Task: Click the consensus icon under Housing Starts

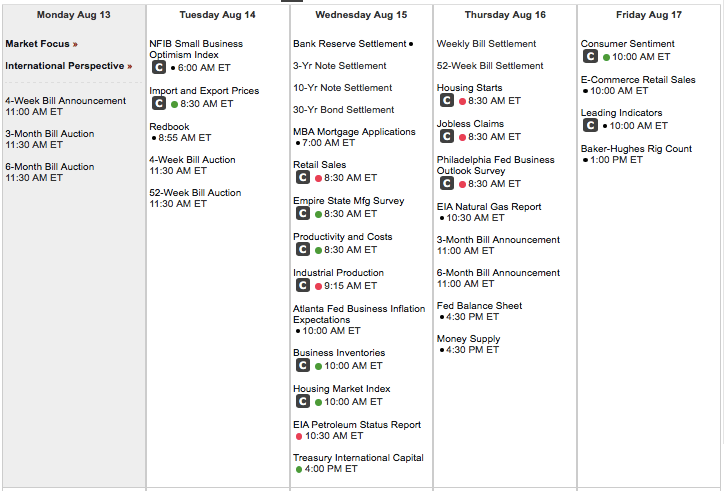Action: click(x=447, y=100)
